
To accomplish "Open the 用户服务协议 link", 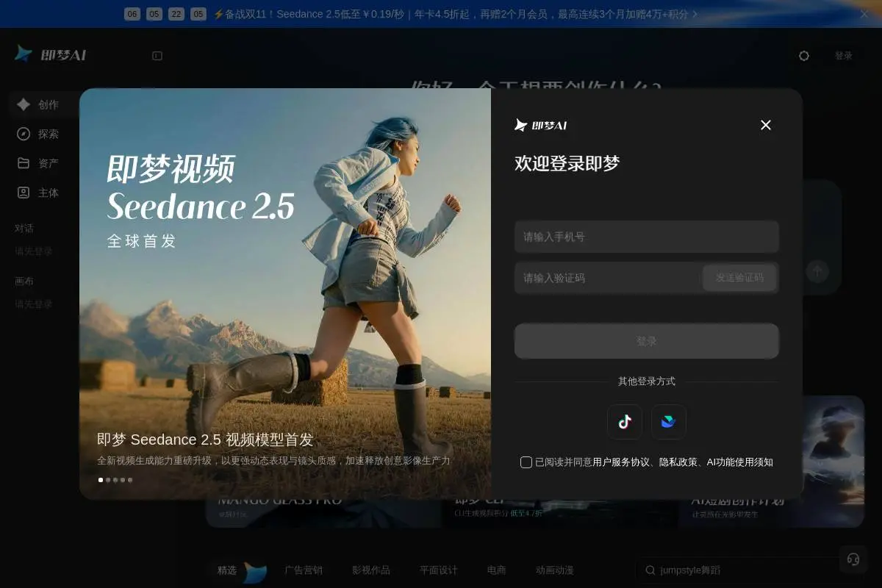I will pos(621,462).
